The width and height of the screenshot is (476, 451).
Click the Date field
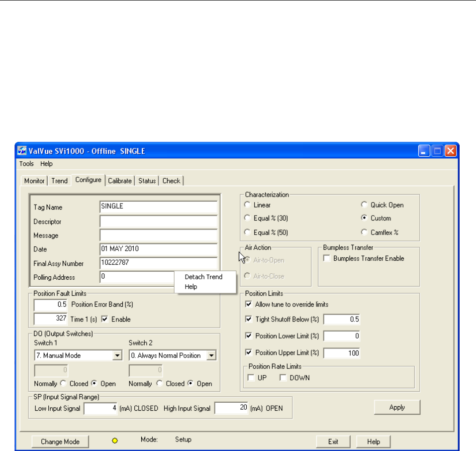[x=159, y=249]
